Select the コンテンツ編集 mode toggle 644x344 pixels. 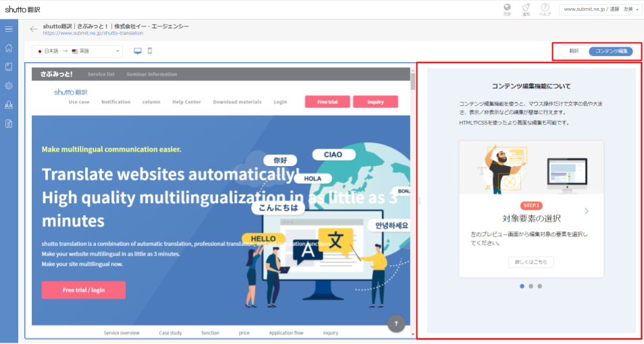point(611,51)
